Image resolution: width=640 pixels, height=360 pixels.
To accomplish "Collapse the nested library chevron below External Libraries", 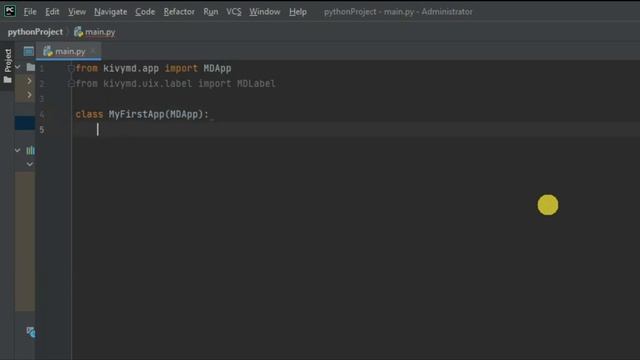I will click(x=30, y=164).
